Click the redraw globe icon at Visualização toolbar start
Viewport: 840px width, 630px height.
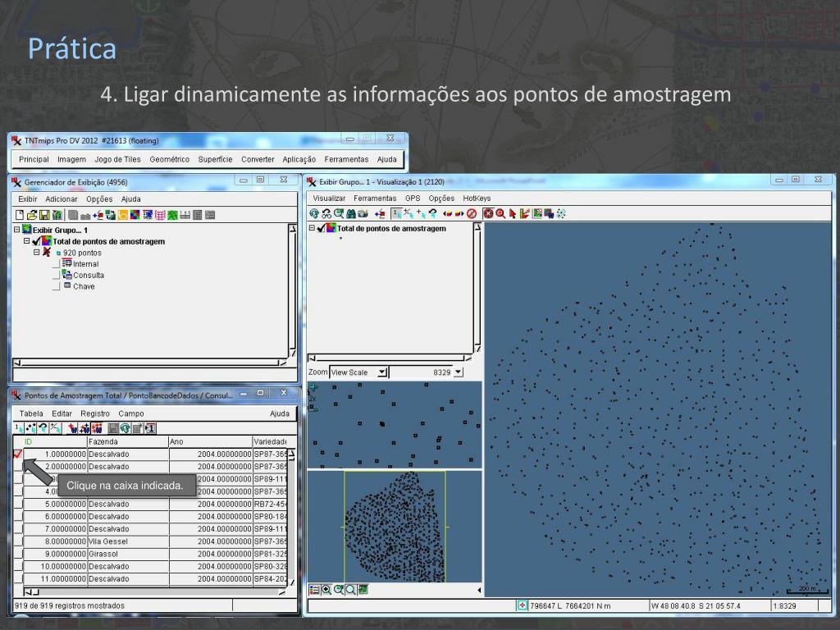(314, 214)
